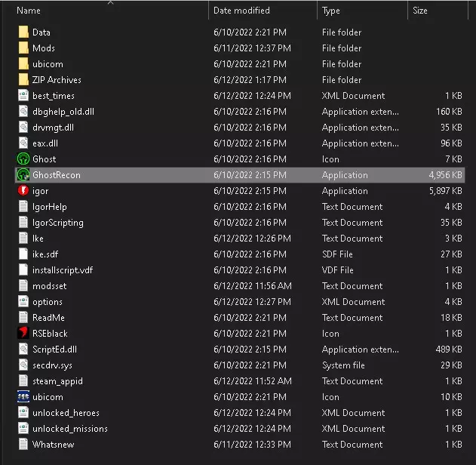This screenshot has height=465, width=476.
Task: Click the RSEblack icon file
Action: [23, 334]
